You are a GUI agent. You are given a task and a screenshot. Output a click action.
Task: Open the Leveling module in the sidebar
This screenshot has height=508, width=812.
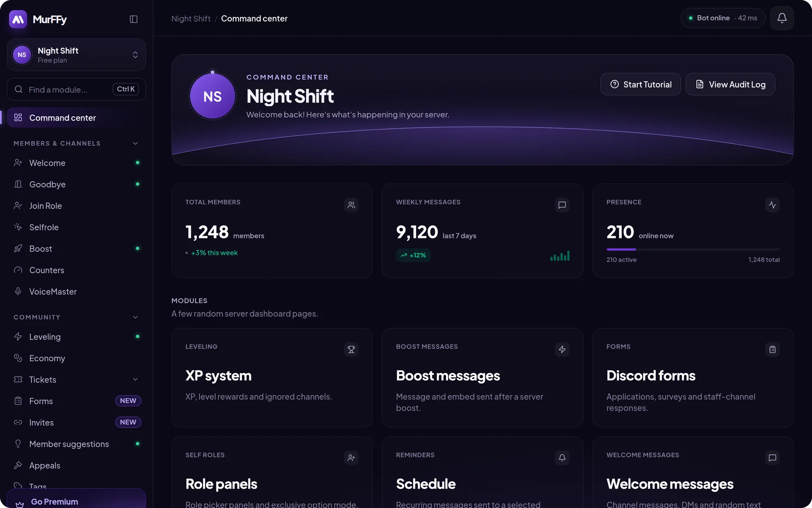coord(76,336)
